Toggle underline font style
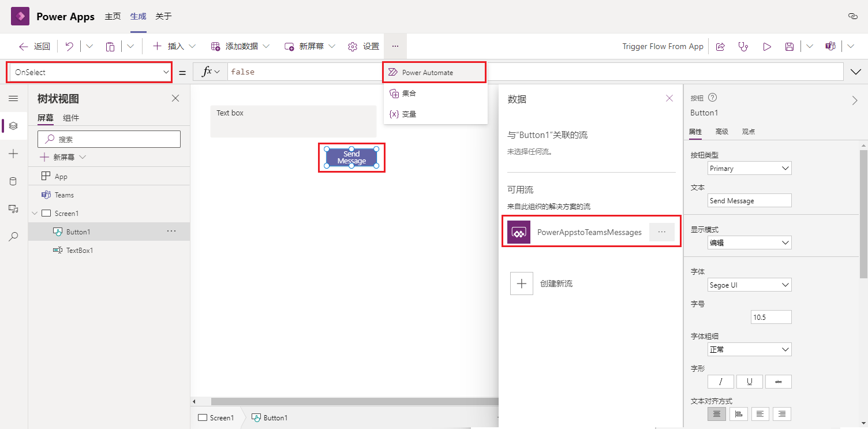This screenshot has height=429, width=868. (750, 382)
